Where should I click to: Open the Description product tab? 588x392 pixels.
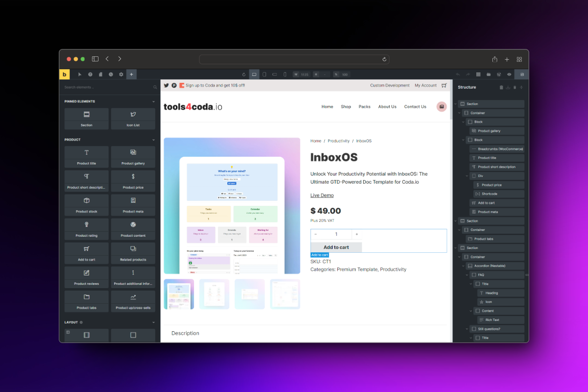pos(185,333)
